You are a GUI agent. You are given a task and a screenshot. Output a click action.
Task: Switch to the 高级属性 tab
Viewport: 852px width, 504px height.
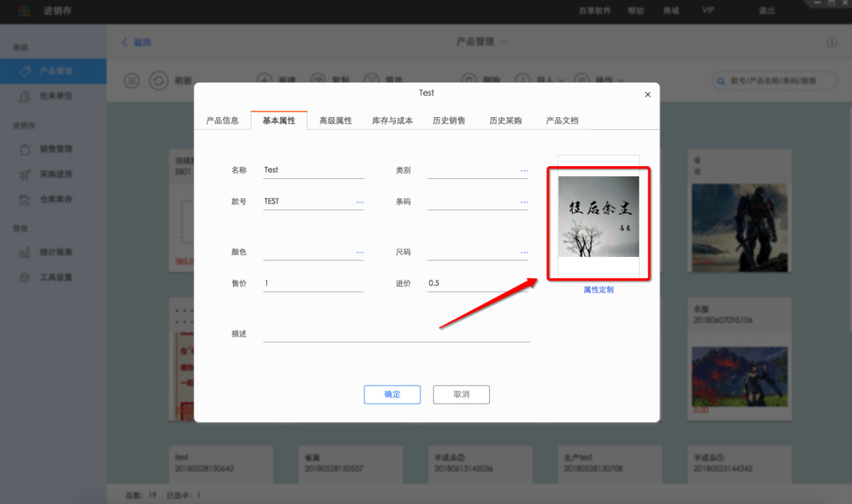click(336, 121)
